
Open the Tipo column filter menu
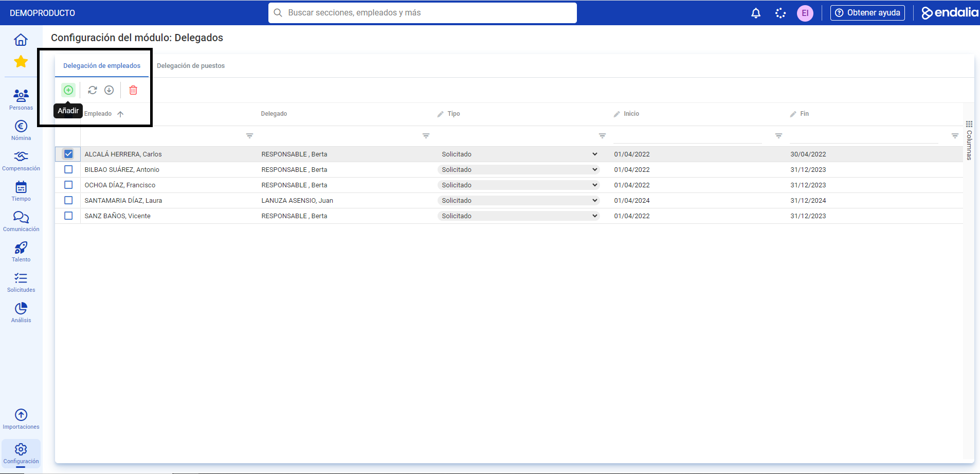pyautogui.click(x=602, y=136)
